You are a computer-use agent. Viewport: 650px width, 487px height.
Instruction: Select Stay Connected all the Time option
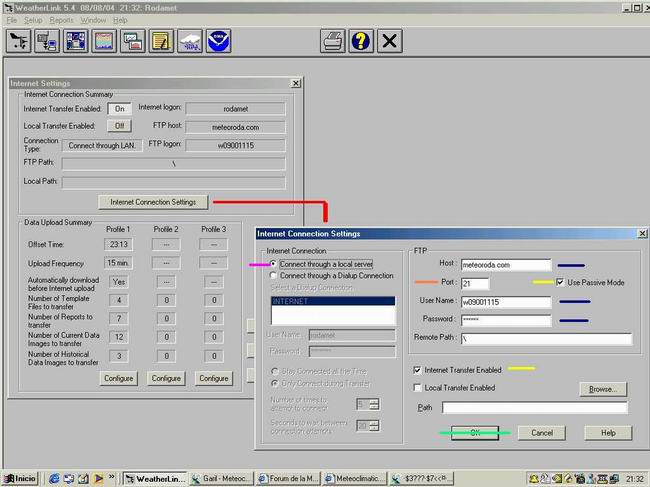click(319, 371)
